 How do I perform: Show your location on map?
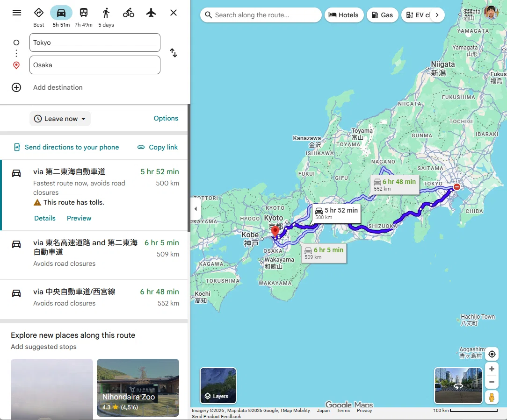coord(492,354)
